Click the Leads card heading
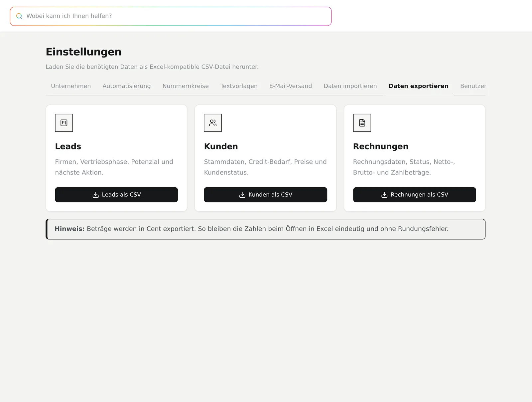 [x=68, y=147]
